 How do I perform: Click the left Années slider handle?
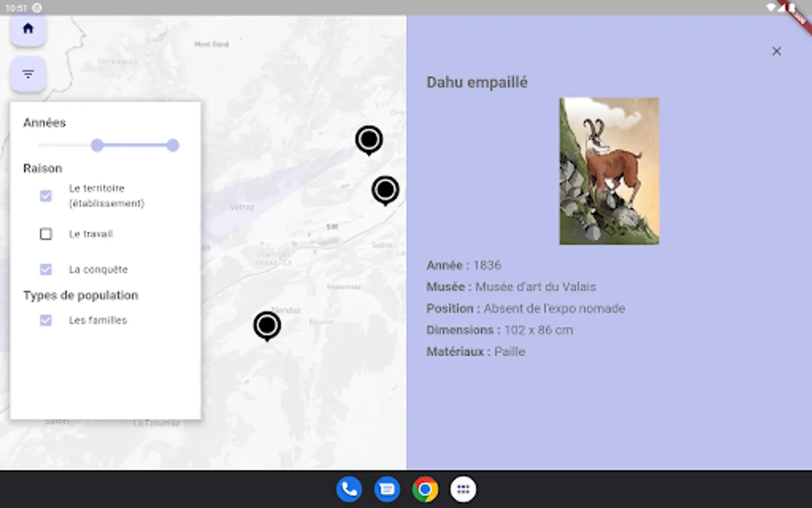[97, 145]
